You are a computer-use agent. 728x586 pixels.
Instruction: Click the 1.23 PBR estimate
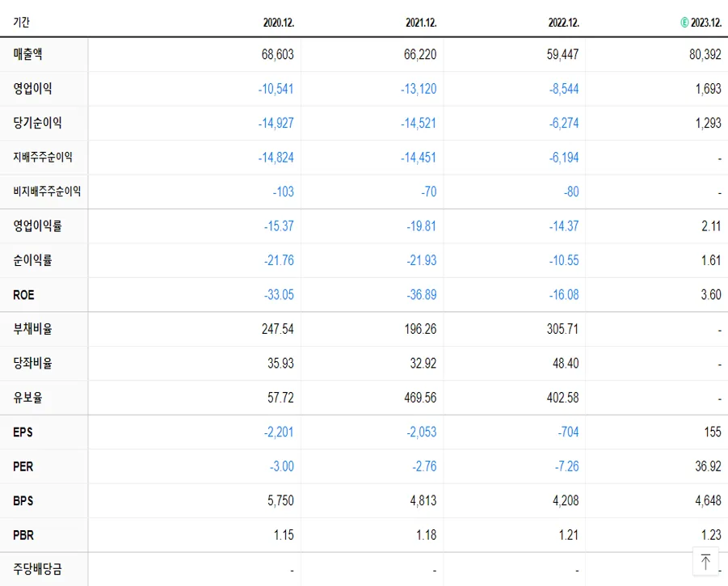point(711,535)
